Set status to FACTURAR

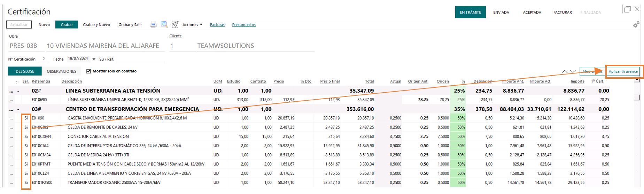(x=562, y=12)
